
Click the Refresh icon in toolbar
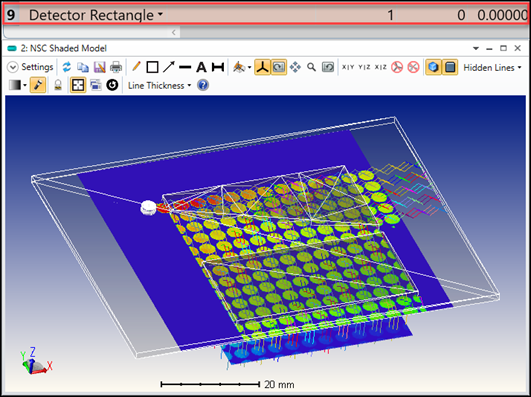(x=67, y=67)
